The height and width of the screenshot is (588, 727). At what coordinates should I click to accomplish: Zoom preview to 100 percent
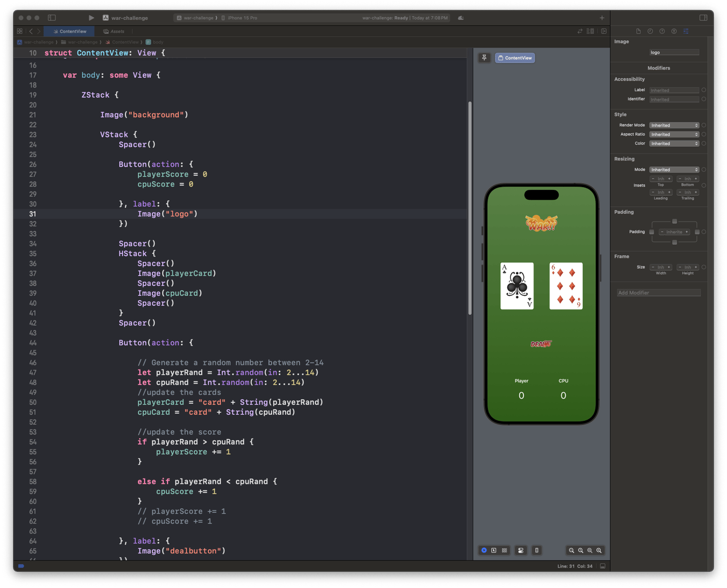pyautogui.click(x=581, y=550)
